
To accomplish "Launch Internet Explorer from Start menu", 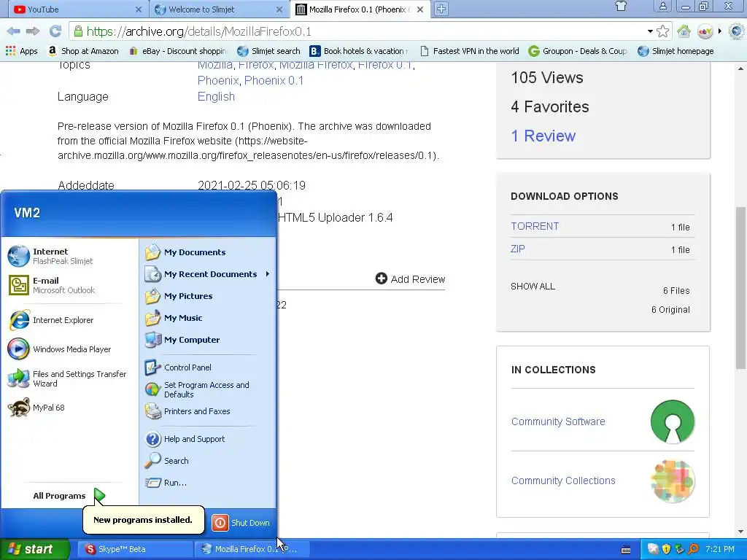I will (x=69, y=320).
